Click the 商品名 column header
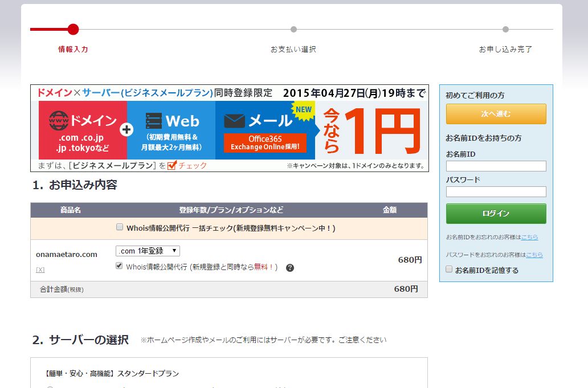The height and width of the screenshot is (388, 588). pos(71,210)
